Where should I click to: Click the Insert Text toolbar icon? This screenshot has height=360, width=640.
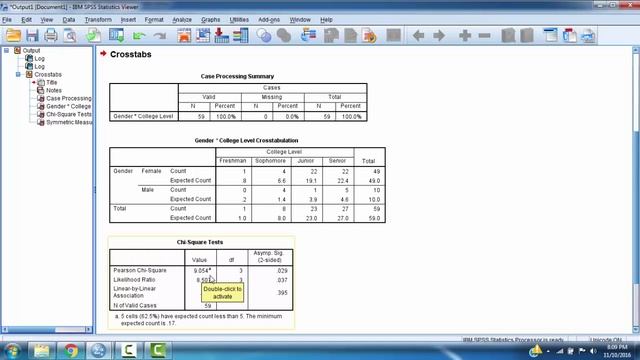[588, 36]
